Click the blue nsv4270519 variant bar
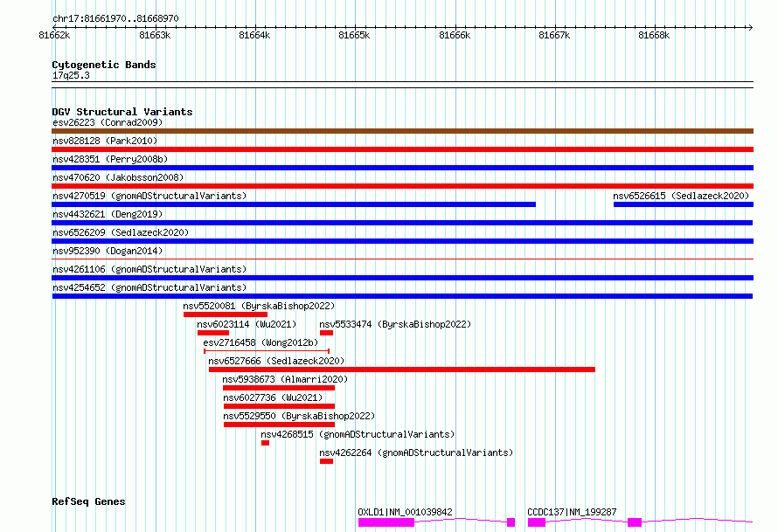 pos(294,204)
